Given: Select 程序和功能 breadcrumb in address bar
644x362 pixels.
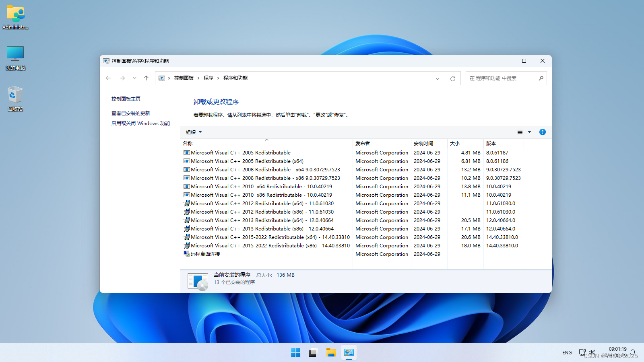Looking at the screenshot, I should coord(235,78).
